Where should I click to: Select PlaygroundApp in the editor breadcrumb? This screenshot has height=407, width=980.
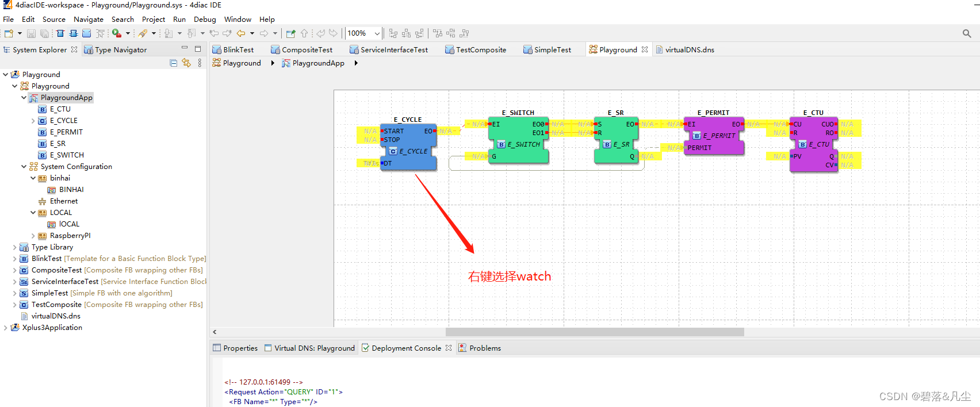click(313, 63)
